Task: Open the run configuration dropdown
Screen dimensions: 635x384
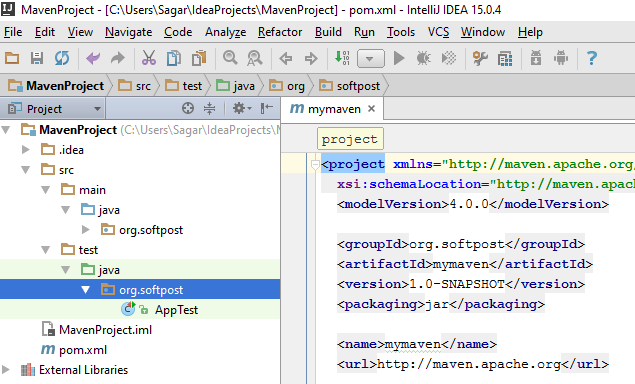Action: tap(371, 59)
